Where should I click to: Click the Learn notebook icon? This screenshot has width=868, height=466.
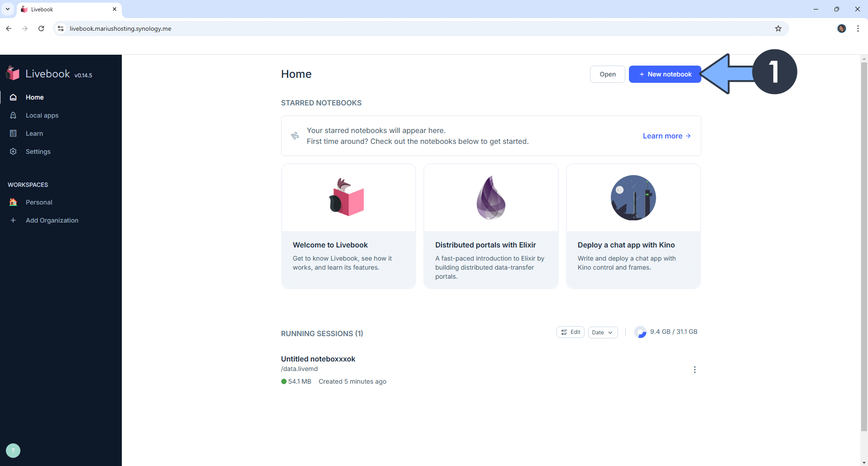point(13,133)
